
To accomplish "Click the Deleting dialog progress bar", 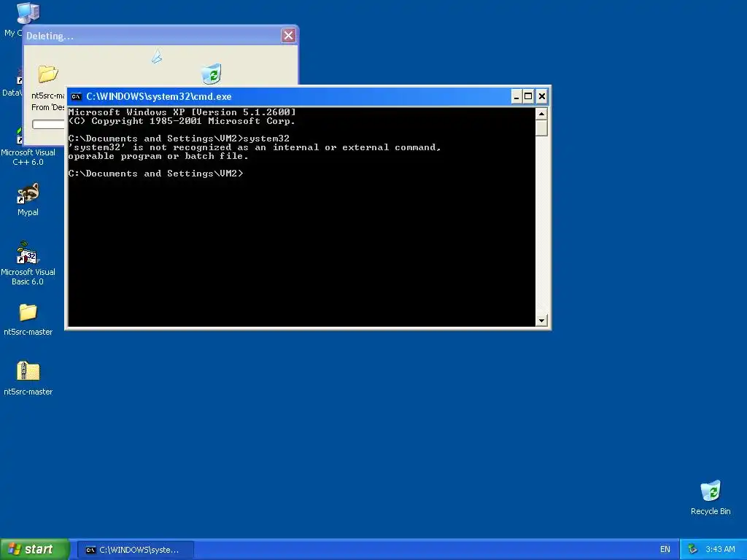I will click(x=48, y=124).
